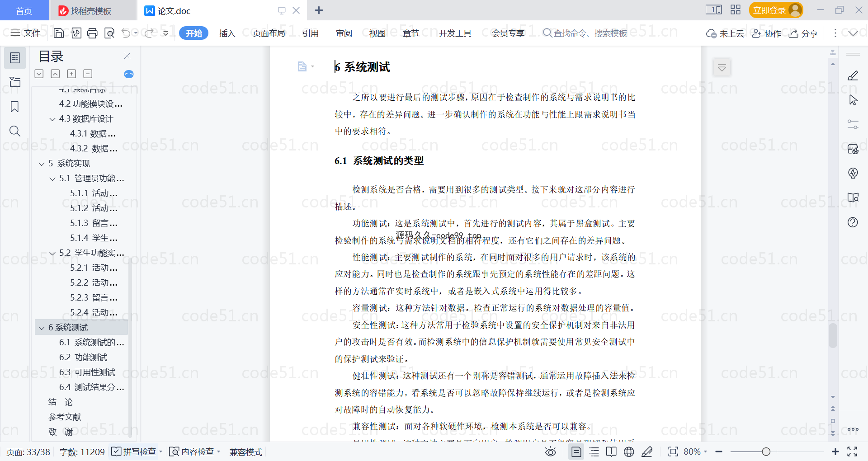868x461 pixels.
Task: Select 6.3 可用性测试 in outline
Action: pyautogui.click(x=87, y=372)
